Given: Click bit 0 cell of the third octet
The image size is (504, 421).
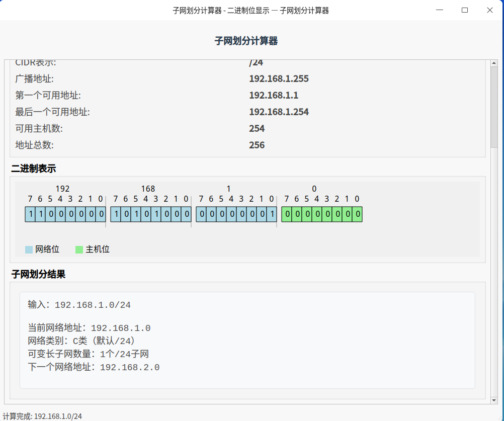Looking at the screenshot, I should tap(272, 214).
